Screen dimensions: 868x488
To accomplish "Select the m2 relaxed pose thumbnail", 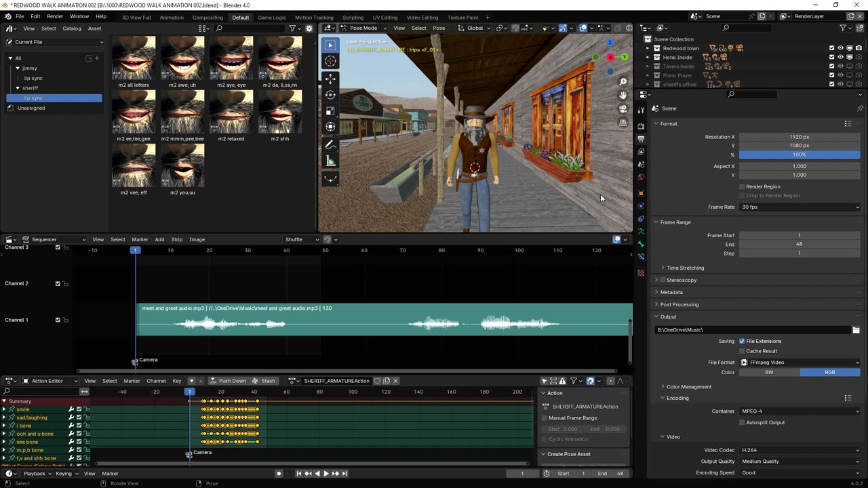I will tap(231, 112).
